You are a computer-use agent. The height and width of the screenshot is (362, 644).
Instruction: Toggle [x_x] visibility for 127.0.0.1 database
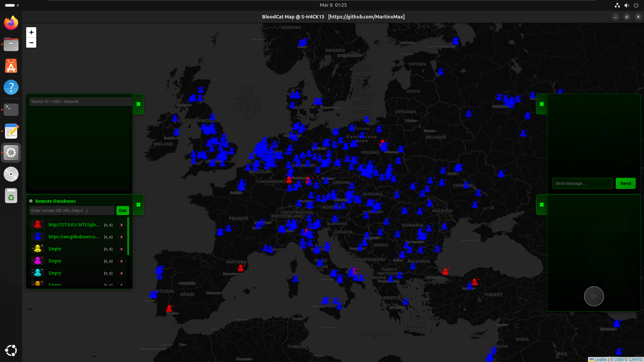108,225
